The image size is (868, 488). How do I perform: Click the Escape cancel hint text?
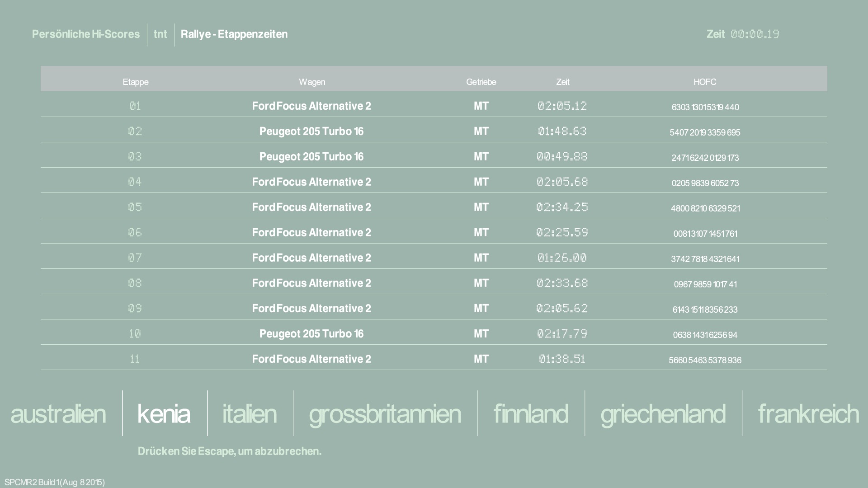[x=230, y=451]
